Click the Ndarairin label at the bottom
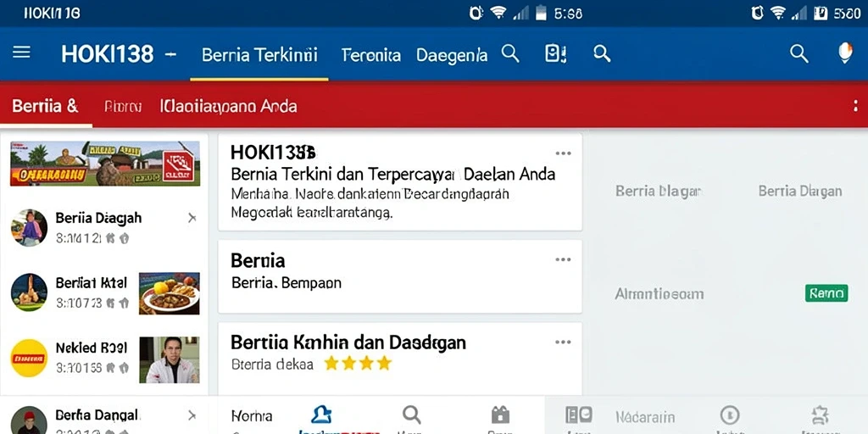Screen dimensions: 868x434 tap(645, 417)
